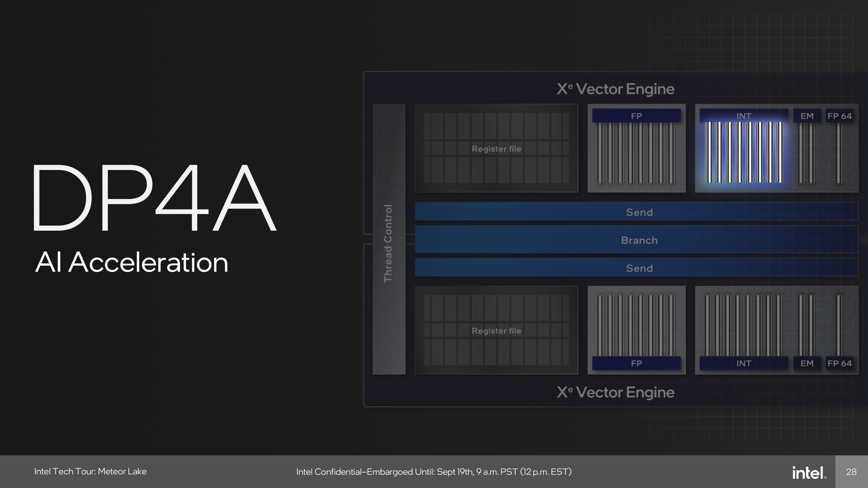Click the bottom FP 64 label
The height and width of the screenshot is (488, 868).
pyautogui.click(x=840, y=363)
